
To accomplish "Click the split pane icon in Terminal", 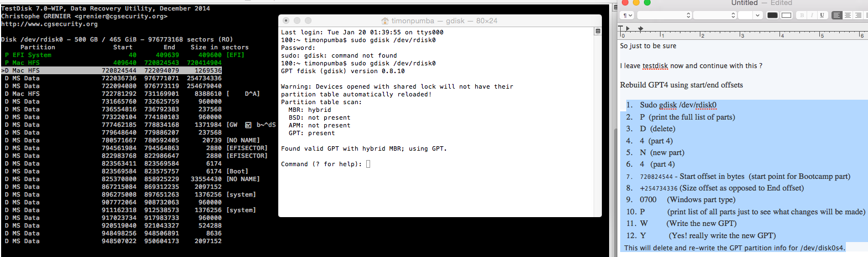I will click(597, 31).
